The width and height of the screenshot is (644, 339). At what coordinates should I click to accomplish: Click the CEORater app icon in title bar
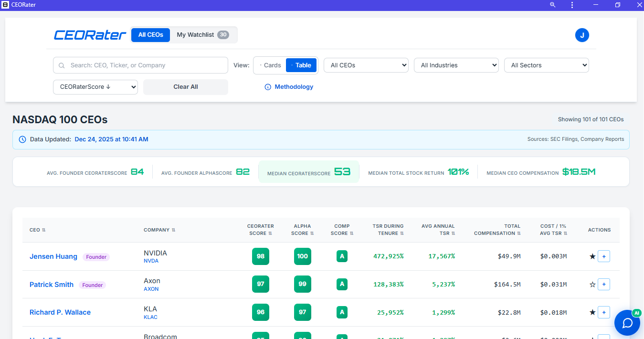[5, 5]
